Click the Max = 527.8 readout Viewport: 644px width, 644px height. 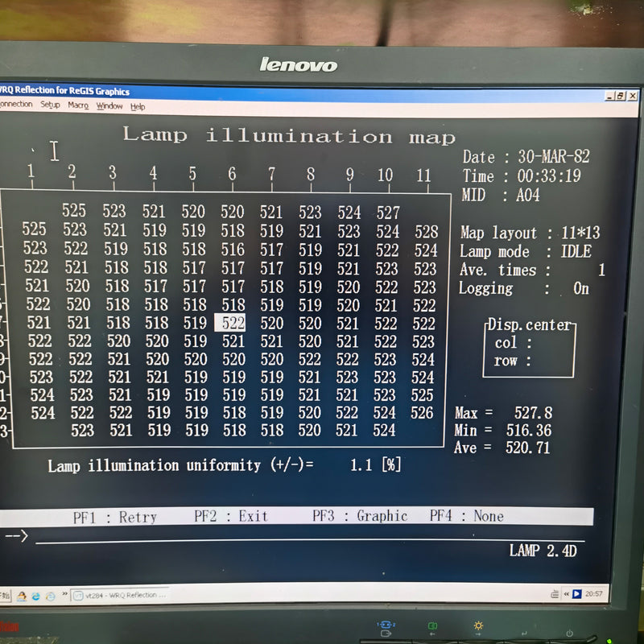pyautogui.click(x=504, y=412)
